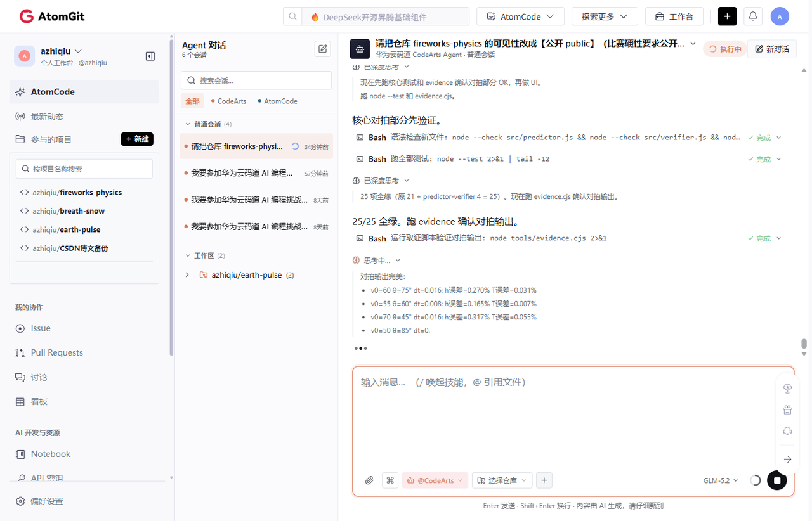Click the 搜索会话 search field
The height and width of the screenshot is (521, 812).
click(x=256, y=80)
